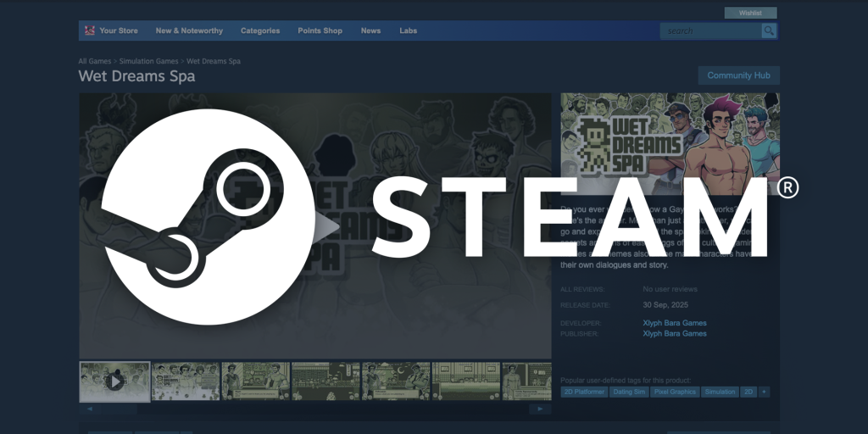Click the Community Hub button
Screen dimensions: 868x434
point(738,75)
